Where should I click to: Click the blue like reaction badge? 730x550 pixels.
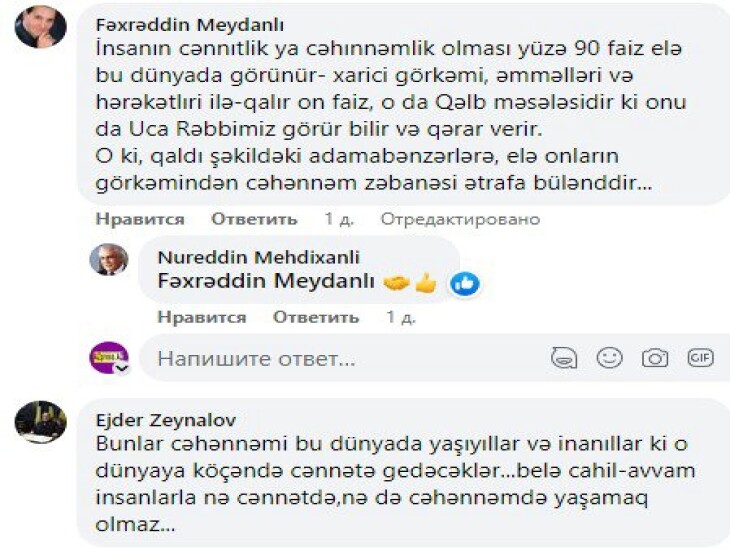pyautogui.click(x=464, y=284)
